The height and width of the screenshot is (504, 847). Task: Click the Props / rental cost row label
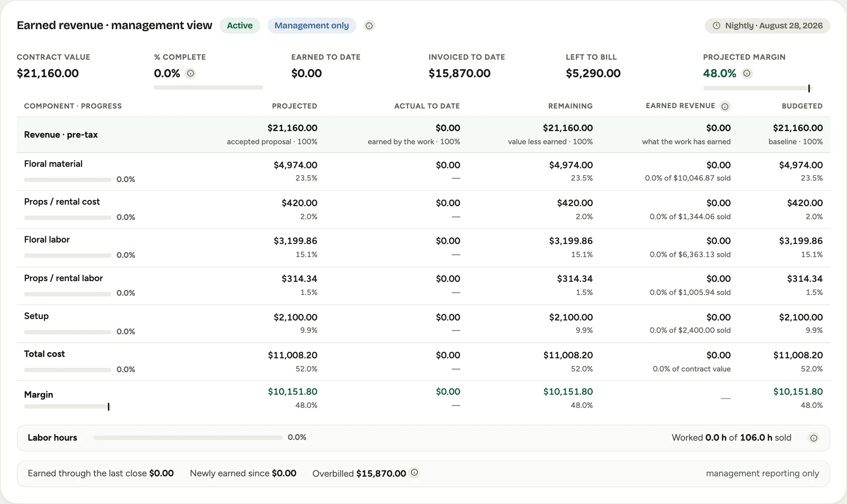tap(62, 202)
